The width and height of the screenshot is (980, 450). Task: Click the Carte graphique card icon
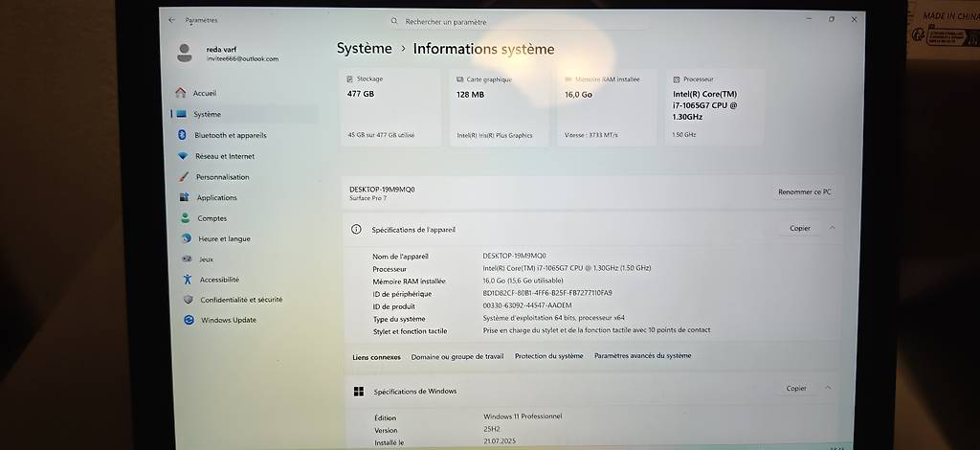460,79
